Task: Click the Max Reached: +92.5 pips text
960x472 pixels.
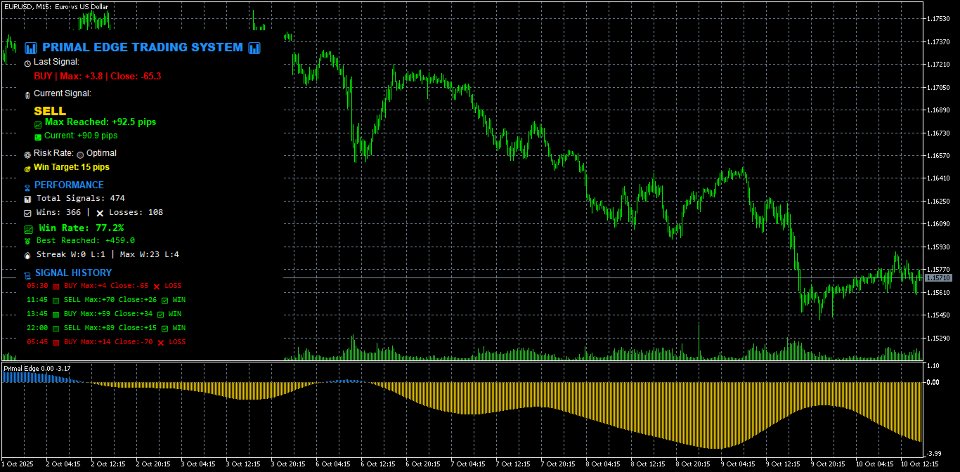Action: [x=100, y=122]
